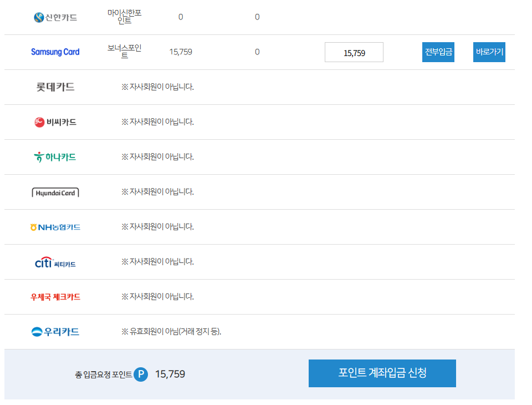The height and width of the screenshot is (405, 532).
Task: Click the Samsung Card 바로가기 button
Action: (489, 52)
